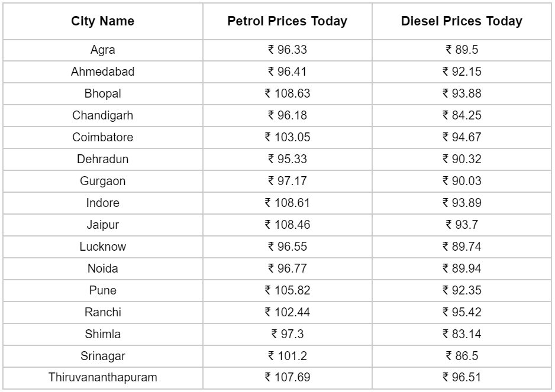
Task: Click the City Name column header
Action: click(103, 21)
